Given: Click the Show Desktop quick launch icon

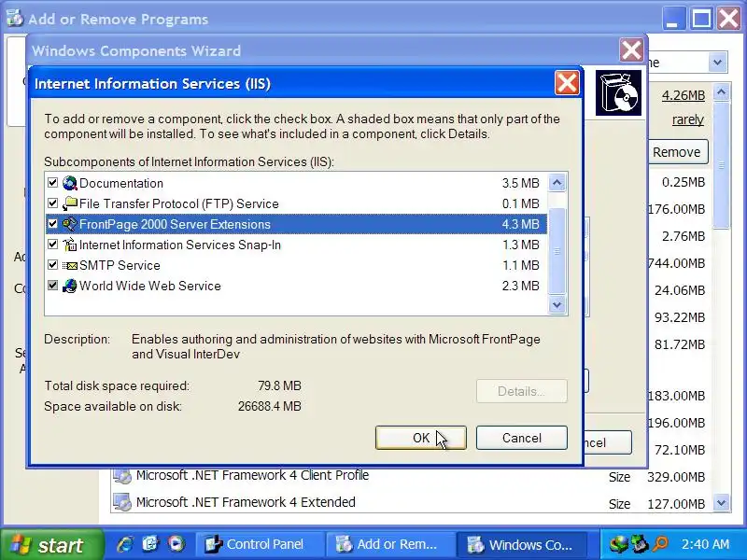Looking at the screenshot, I should [x=150, y=544].
